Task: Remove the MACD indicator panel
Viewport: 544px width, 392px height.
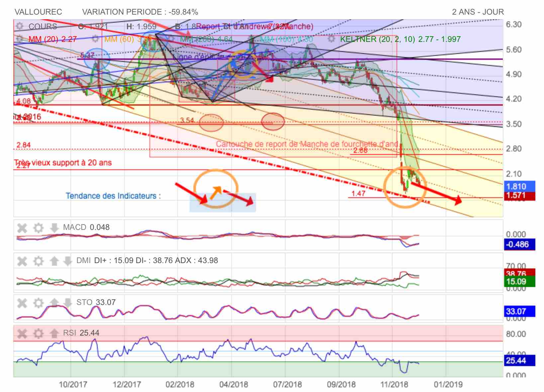Action: point(22,228)
